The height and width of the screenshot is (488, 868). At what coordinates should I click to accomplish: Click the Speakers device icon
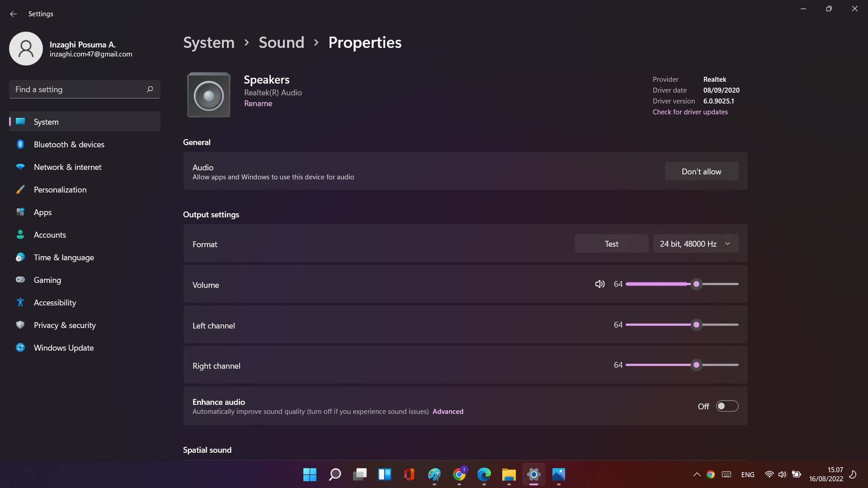coord(209,95)
